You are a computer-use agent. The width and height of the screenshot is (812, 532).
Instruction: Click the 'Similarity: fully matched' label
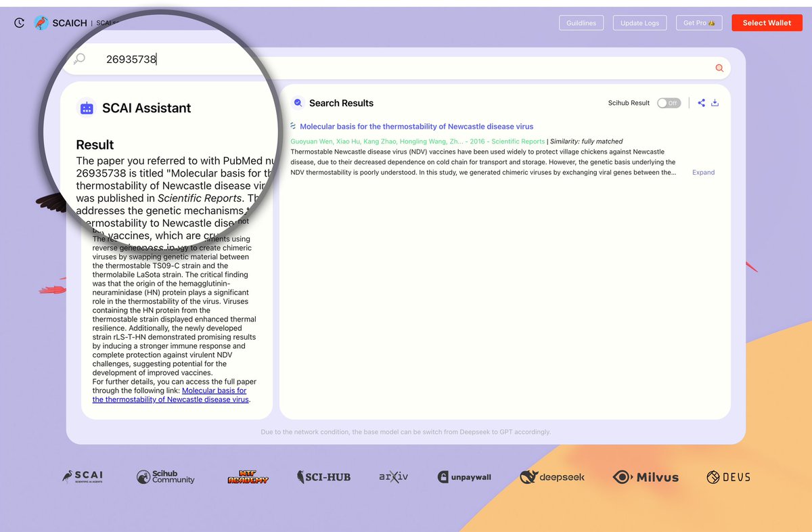pyautogui.click(x=587, y=141)
